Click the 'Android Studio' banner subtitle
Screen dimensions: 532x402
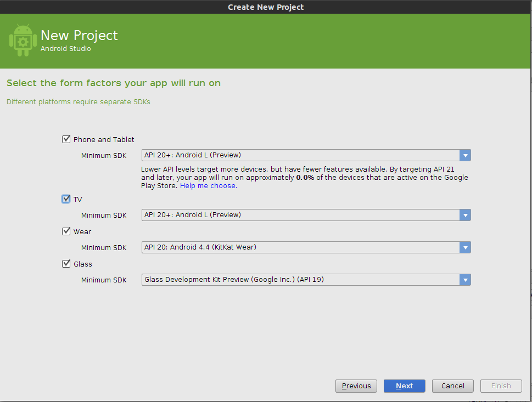coord(66,48)
